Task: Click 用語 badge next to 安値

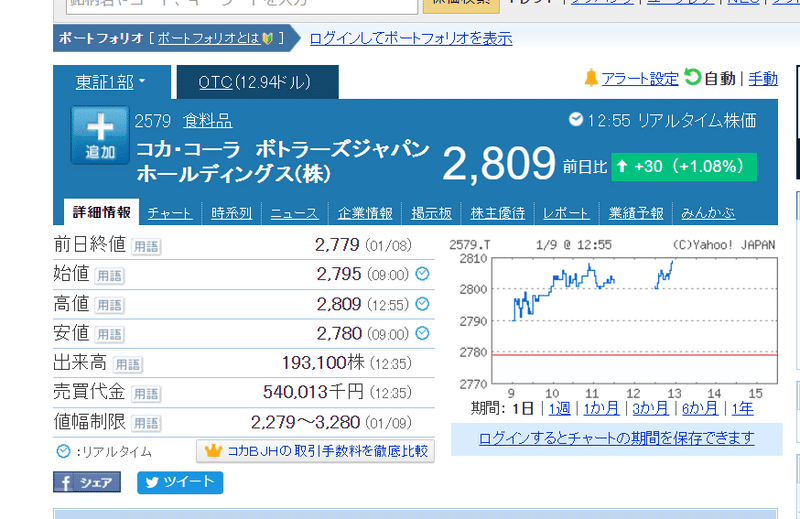Action: (110, 335)
